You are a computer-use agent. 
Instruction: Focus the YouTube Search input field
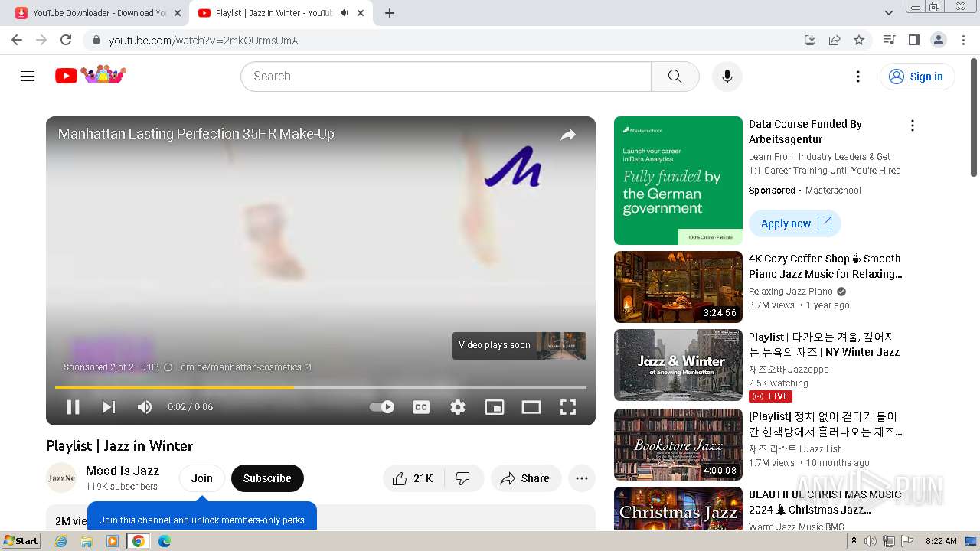click(x=446, y=77)
